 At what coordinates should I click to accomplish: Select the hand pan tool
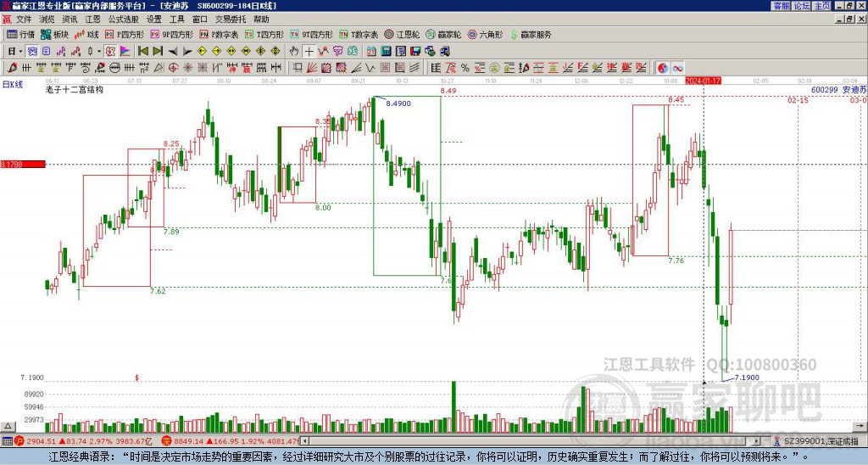[294, 52]
